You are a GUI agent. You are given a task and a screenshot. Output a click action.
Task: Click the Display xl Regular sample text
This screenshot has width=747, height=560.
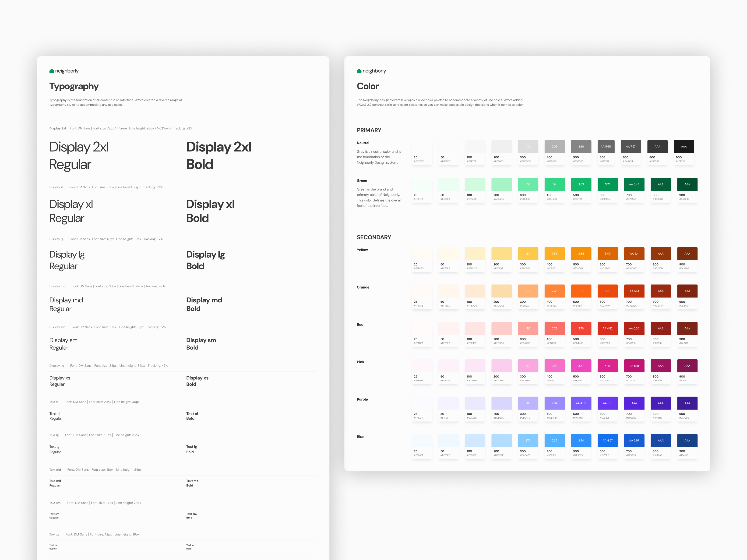(70, 211)
